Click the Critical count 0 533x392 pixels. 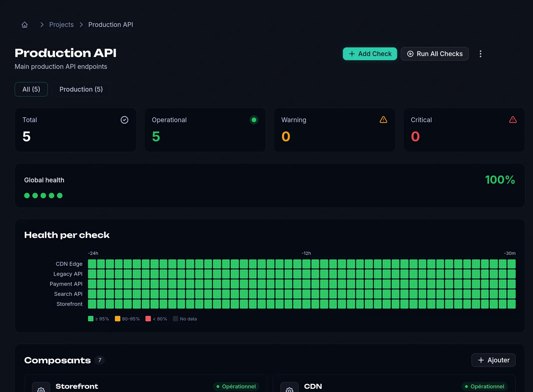pos(415,136)
